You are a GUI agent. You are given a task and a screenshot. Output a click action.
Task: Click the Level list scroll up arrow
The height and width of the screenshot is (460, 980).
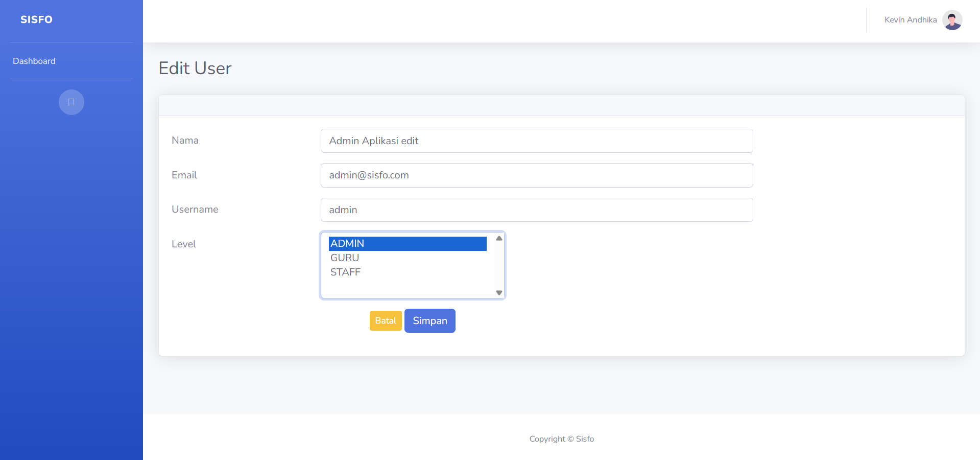click(x=499, y=239)
